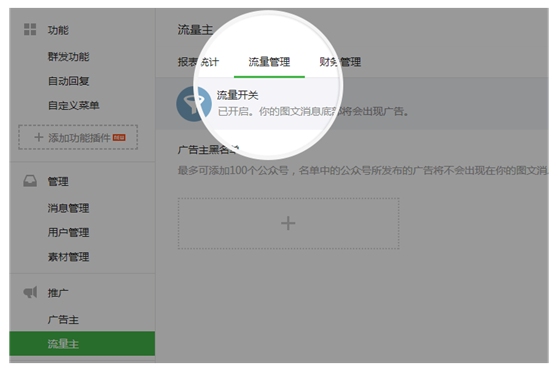Viewport: 558px width, 371px height.
Task: Switch to 流量管理 tab
Action: pos(269,62)
